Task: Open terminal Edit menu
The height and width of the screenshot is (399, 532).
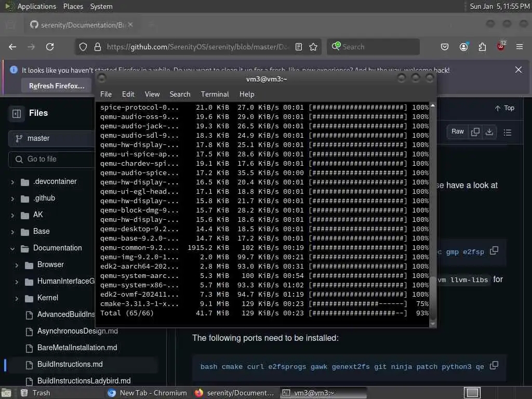Action: (x=128, y=95)
